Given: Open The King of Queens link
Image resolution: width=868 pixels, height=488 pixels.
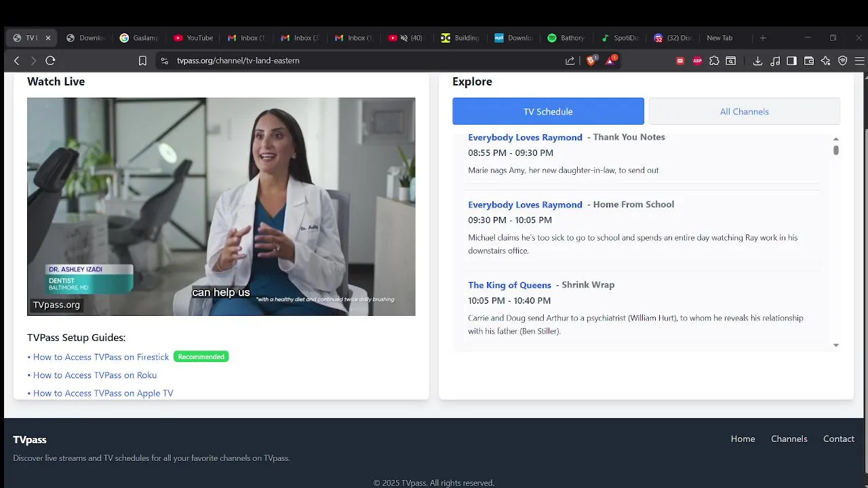Looking at the screenshot, I should pyautogui.click(x=509, y=285).
